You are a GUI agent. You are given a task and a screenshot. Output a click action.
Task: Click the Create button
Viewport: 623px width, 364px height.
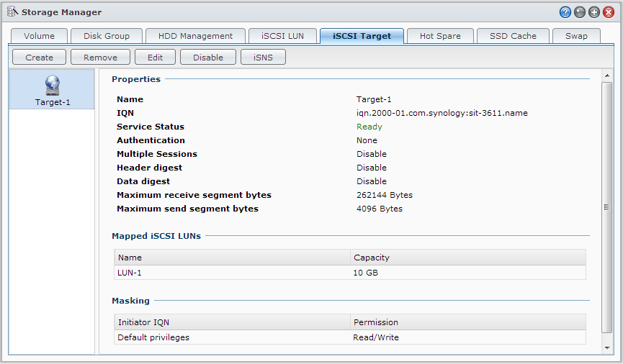click(39, 57)
